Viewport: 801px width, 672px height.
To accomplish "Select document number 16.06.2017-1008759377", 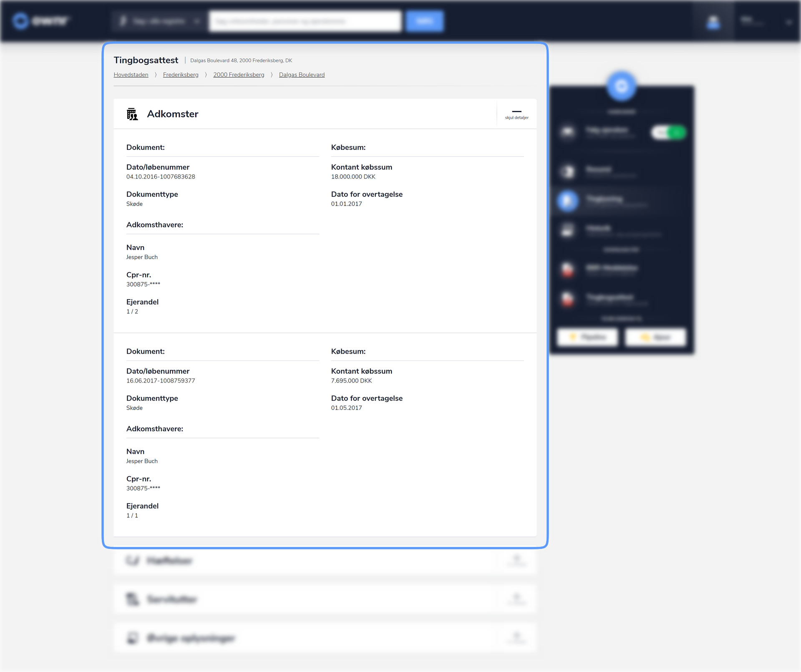I will [161, 380].
